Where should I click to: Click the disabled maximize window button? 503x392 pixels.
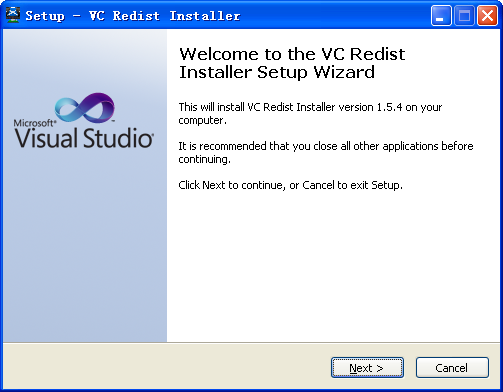tap(464, 15)
